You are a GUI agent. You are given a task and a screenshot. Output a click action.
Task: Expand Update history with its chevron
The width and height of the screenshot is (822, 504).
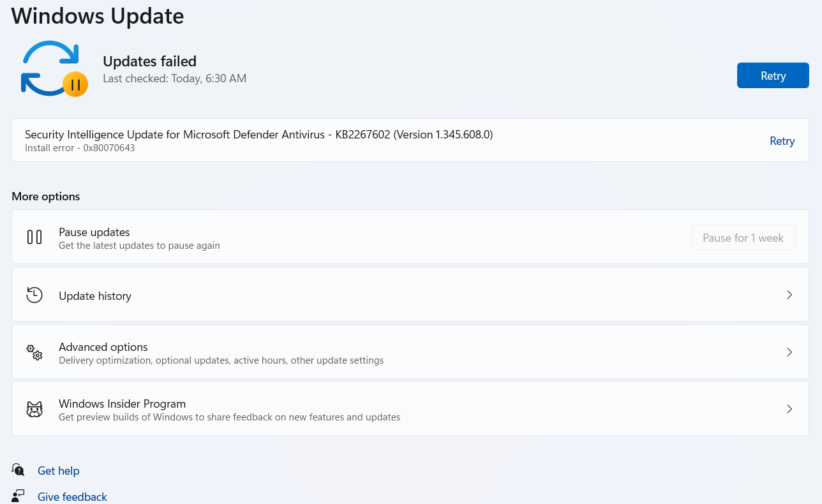(x=789, y=295)
